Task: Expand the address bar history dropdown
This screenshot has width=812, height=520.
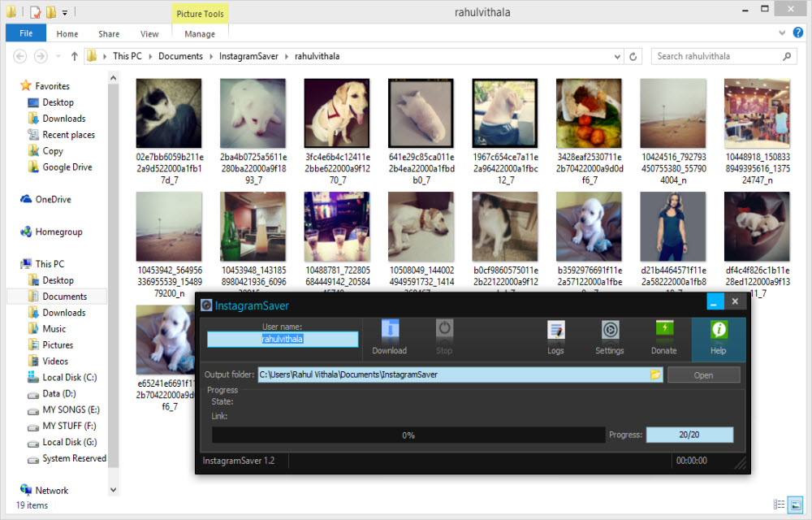Action: click(617, 56)
